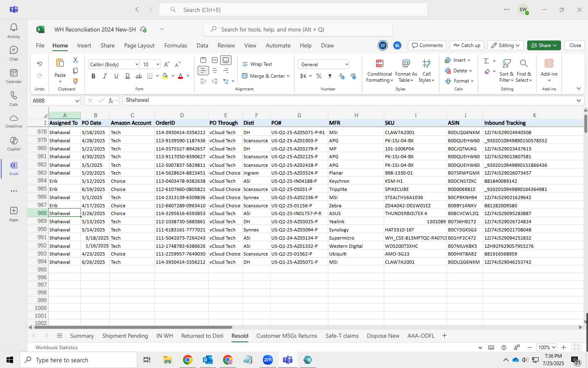Open the Data ribbon tab
588x368 pixels.
(202, 45)
